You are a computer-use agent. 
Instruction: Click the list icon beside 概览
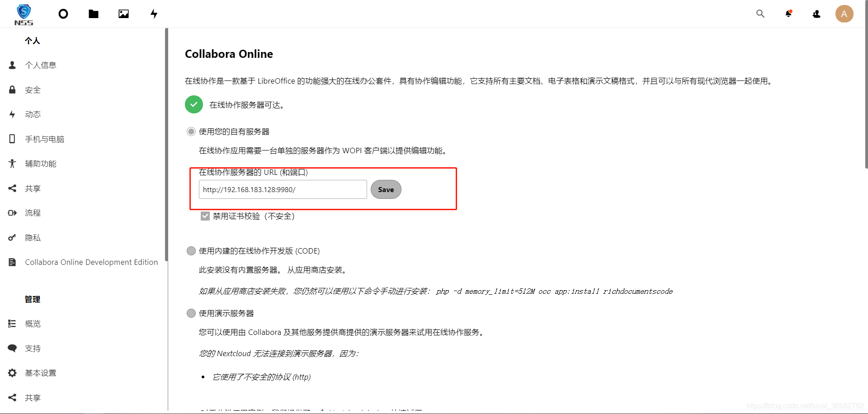[12, 324]
